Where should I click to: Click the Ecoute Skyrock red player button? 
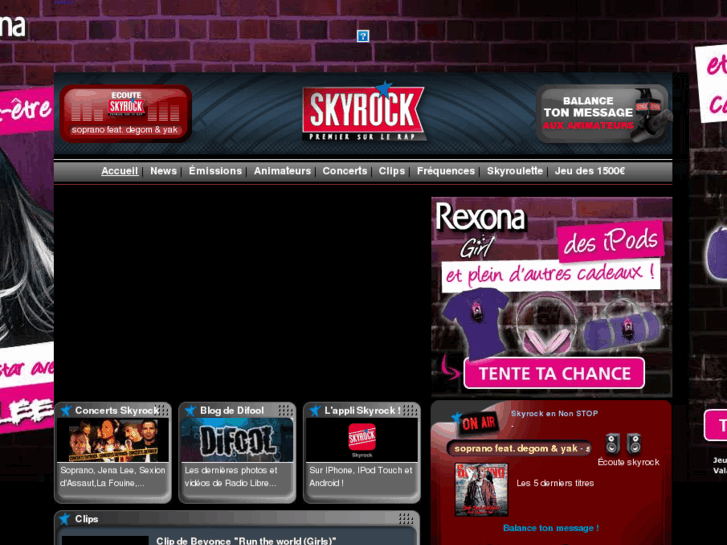click(x=126, y=114)
